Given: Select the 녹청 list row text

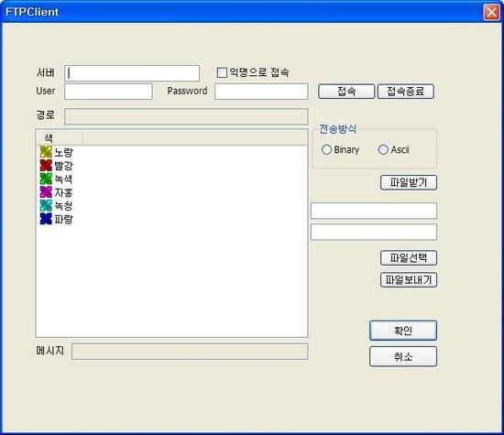Looking at the screenshot, I should 63,206.
